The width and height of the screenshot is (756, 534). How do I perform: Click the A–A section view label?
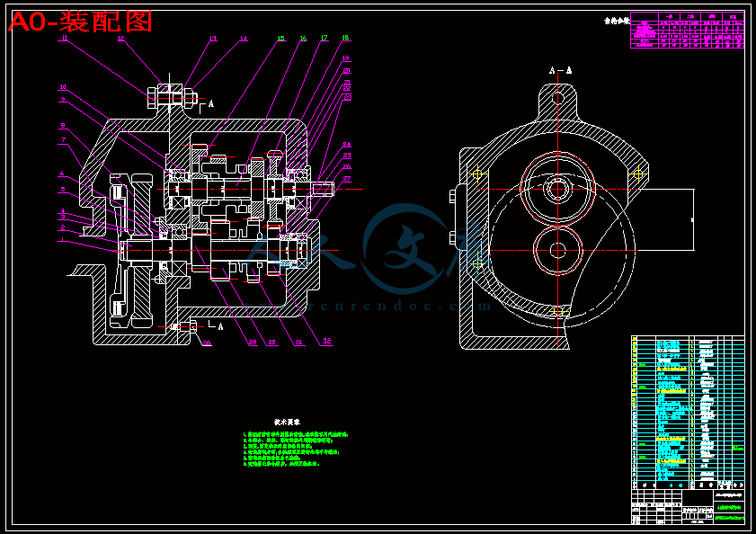point(560,70)
